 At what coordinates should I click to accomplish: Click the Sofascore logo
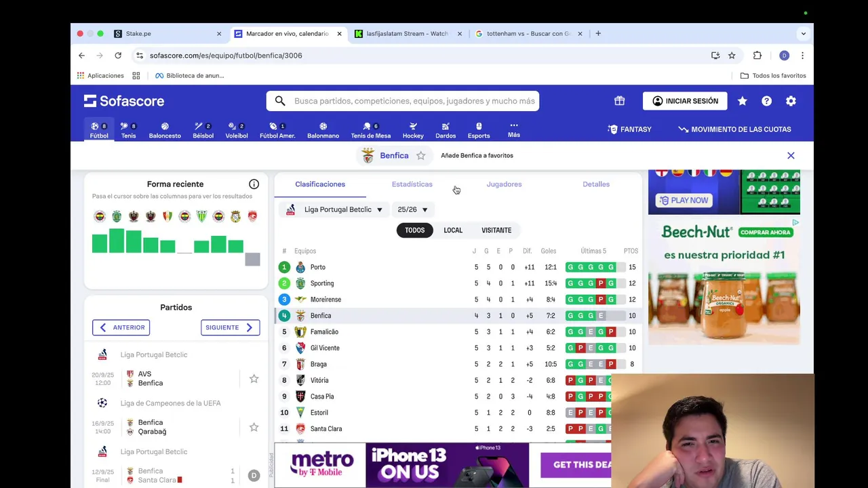coord(124,101)
